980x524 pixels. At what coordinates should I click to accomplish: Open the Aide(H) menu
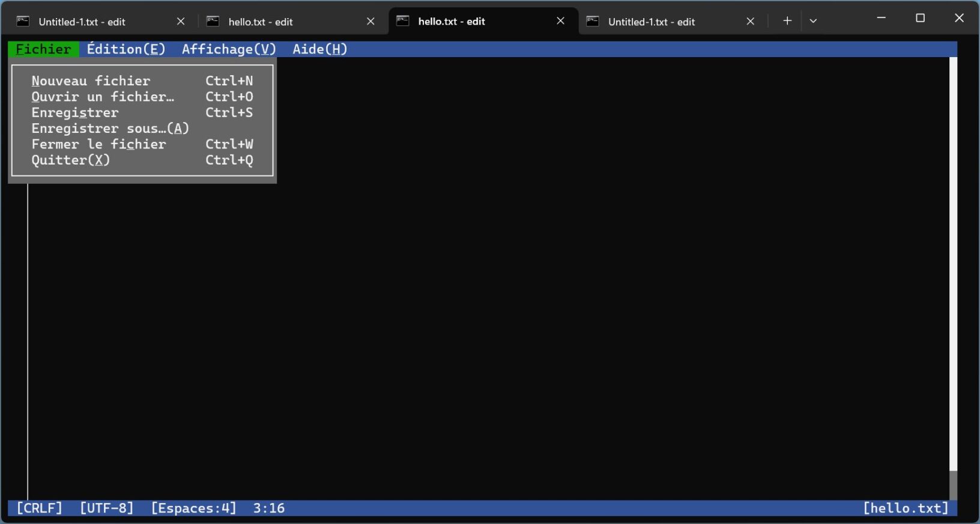coord(319,49)
